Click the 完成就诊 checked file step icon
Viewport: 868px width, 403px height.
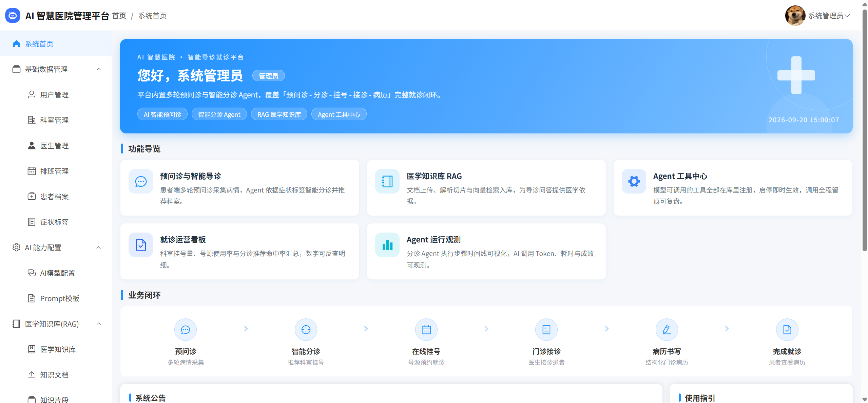(x=787, y=329)
